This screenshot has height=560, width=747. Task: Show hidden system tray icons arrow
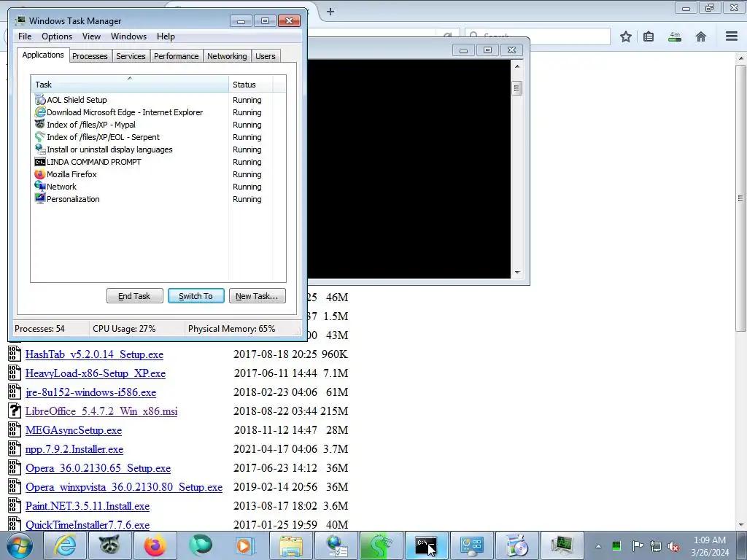(598, 546)
